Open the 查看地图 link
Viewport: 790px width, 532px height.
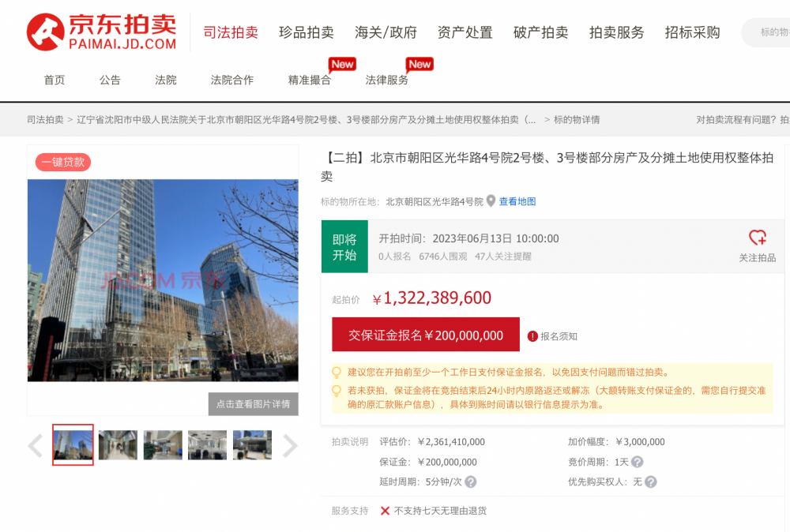(517, 201)
